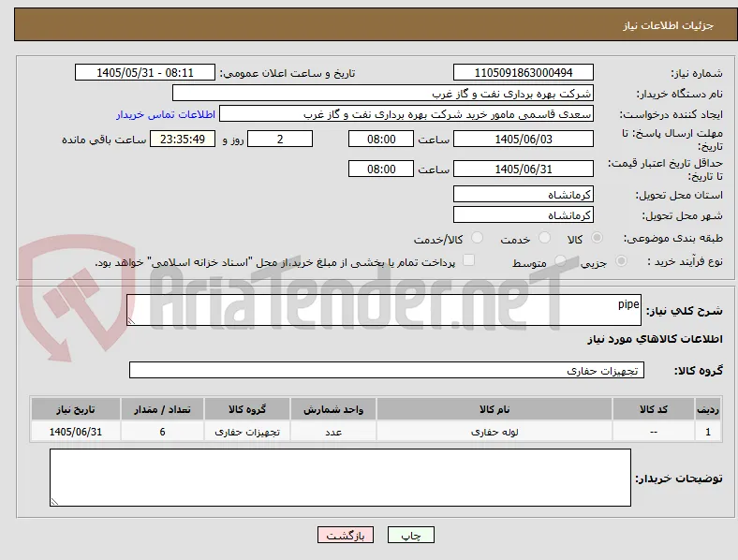The image size is (738, 560).
Task: Toggle the Islamic treasury payment checkbox
Action: (469, 260)
